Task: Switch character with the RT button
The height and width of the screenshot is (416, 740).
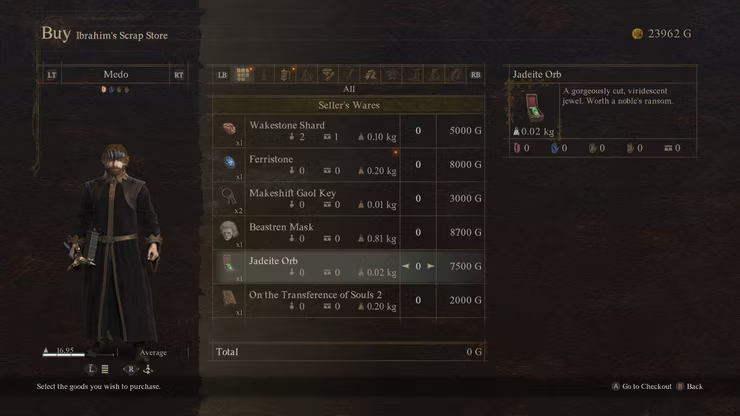Action: (x=179, y=75)
